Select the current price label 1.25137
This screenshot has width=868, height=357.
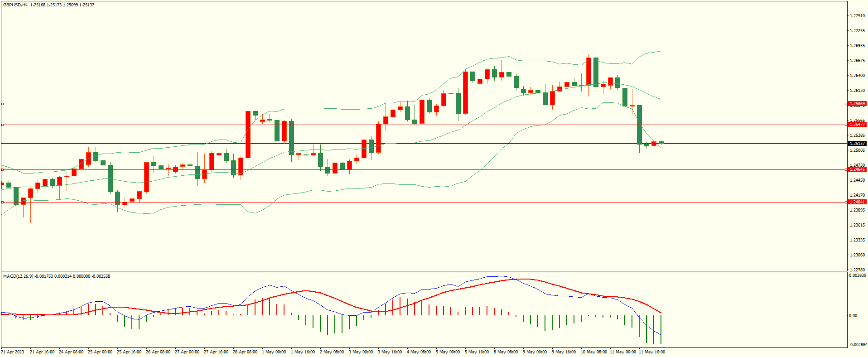pos(857,144)
